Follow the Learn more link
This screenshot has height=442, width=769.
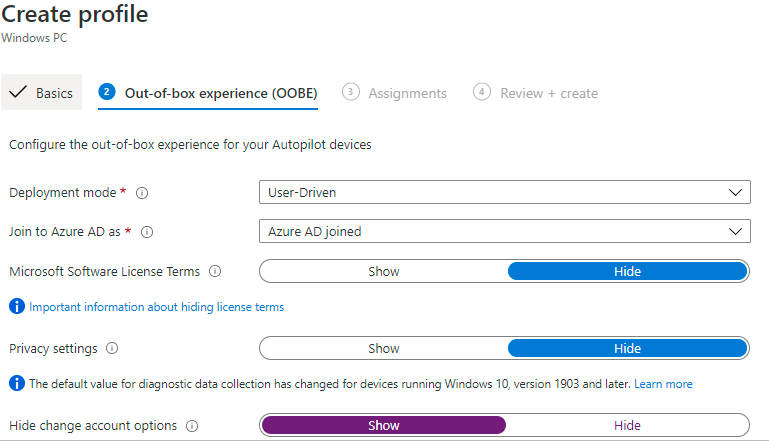663,384
